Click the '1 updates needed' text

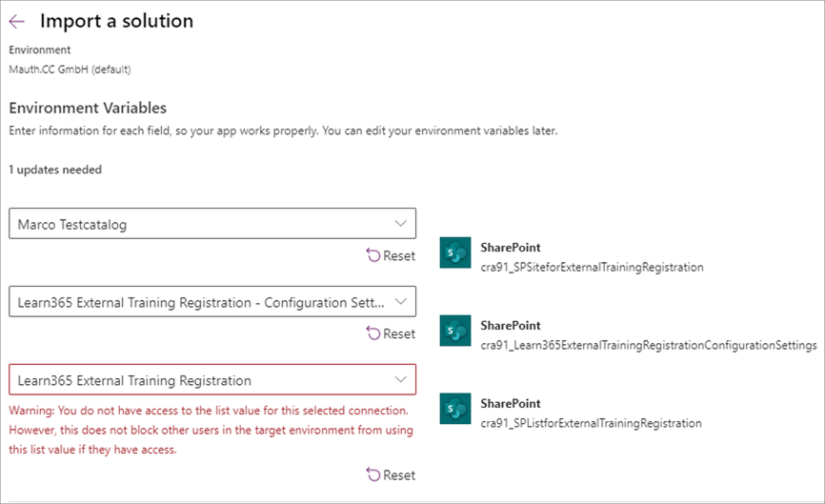coord(55,170)
